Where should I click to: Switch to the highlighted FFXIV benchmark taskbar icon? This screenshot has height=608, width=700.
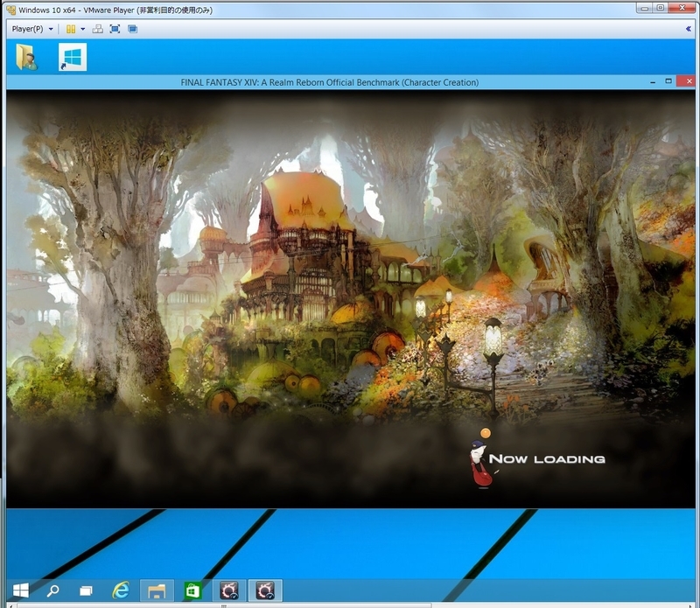[265, 591]
